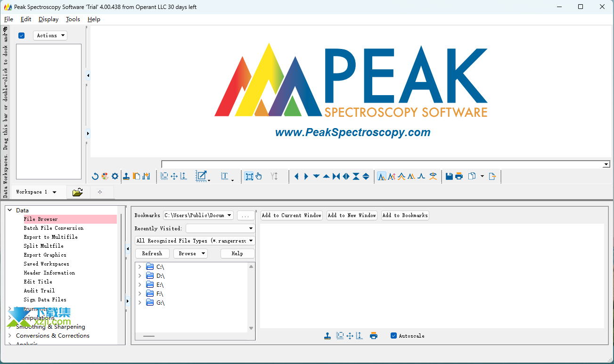Image resolution: width=614 pixels, height=364 pixels.
Task: Click the single blue peak icon
Action: [421, 176]
